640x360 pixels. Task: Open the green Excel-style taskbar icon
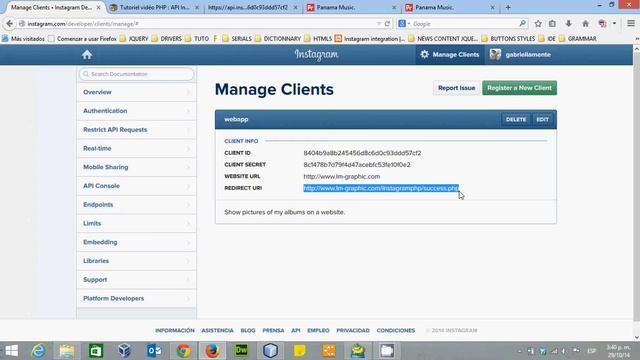pos(96,351)
